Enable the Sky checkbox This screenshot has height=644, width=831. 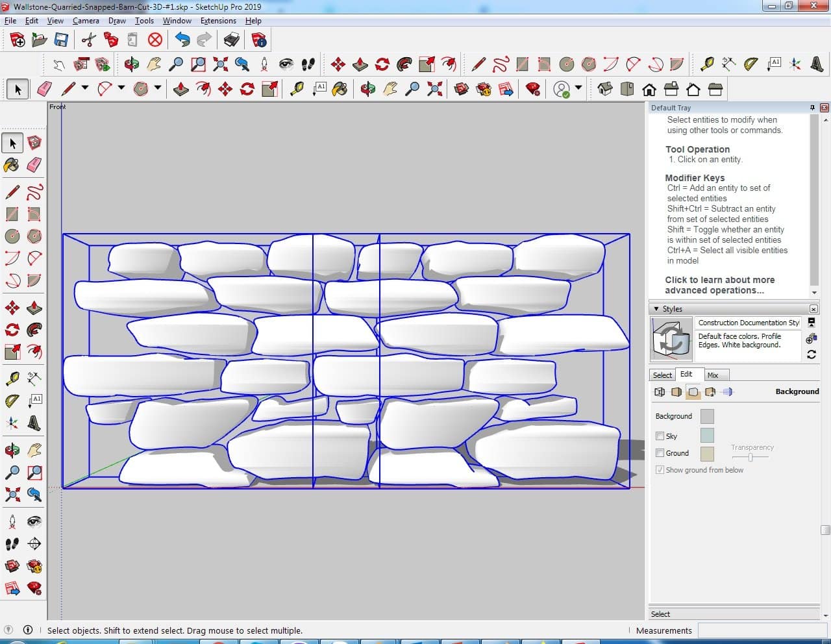(660, 436)
